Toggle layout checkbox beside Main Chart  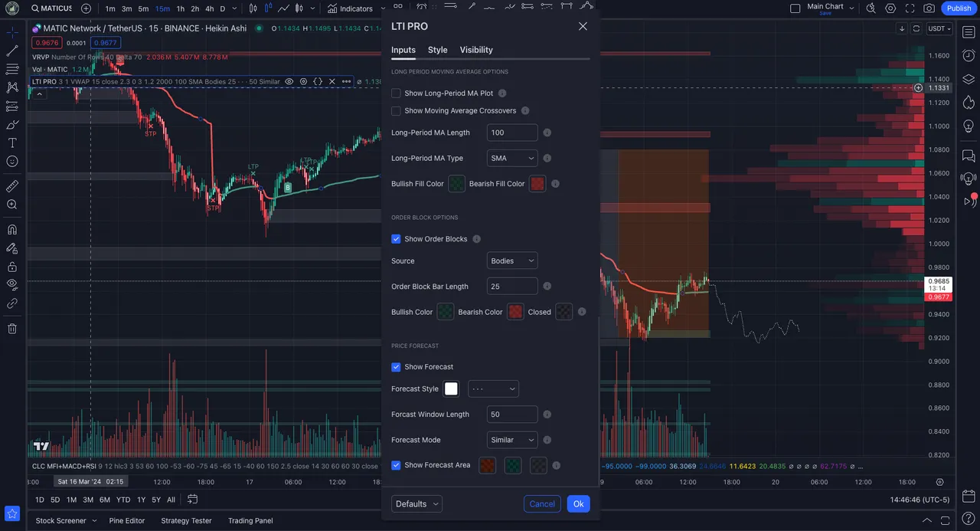coord(795,8)
